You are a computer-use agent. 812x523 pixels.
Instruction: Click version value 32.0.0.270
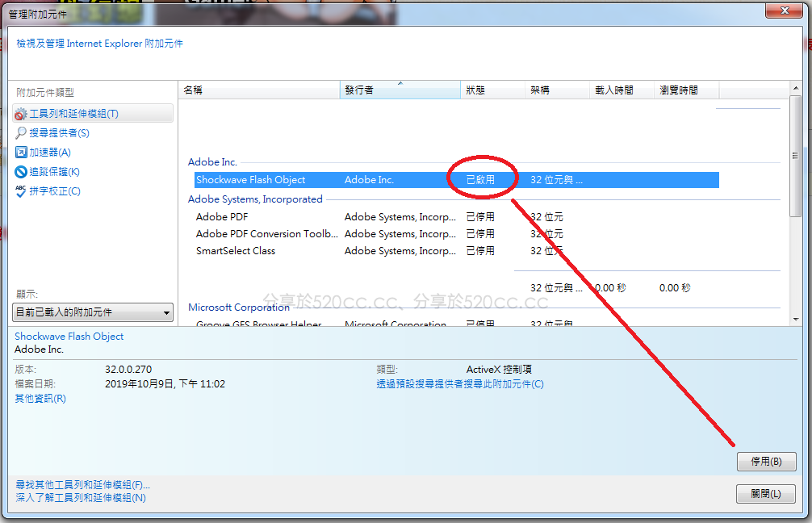[128, 370]
